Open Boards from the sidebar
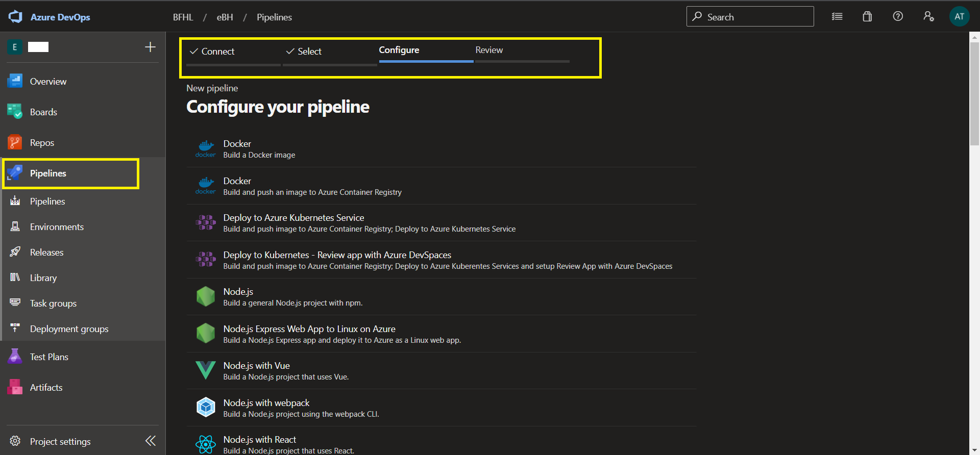 tap(43, 112)
